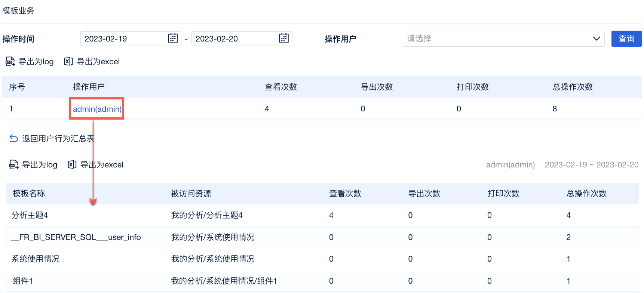Viewport: 644px width, 293px height.
Task: Click the upper export as excel icon
Action: [x=68, y=62]
